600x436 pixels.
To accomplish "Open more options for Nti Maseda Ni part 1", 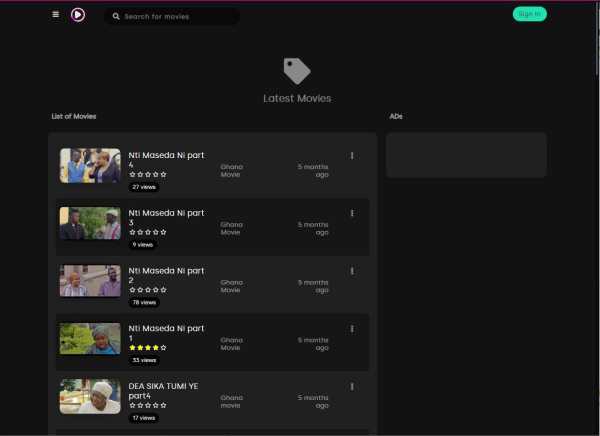I will pyautogui.click(x=352, y=329).
